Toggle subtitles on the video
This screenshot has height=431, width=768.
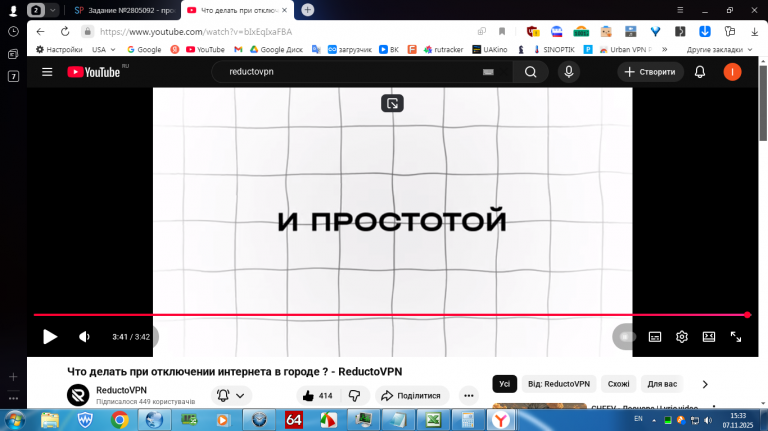click(655, 337)
